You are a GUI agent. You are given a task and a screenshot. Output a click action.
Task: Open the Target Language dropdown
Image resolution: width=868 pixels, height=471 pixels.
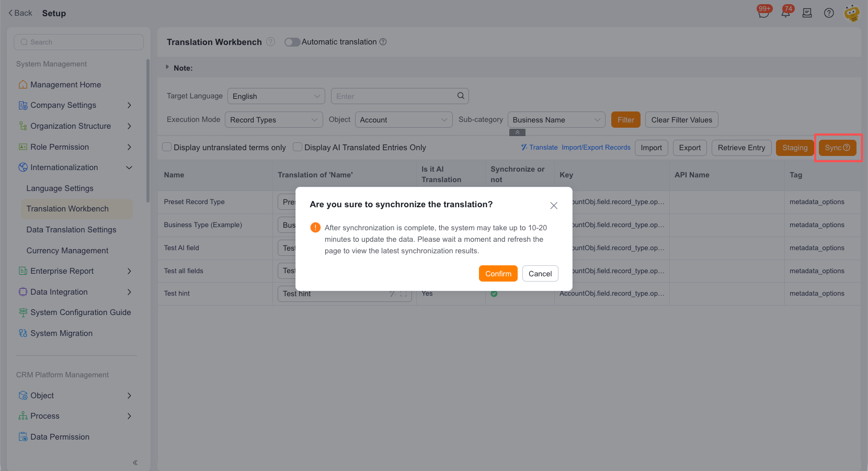(x=276, y=96)
